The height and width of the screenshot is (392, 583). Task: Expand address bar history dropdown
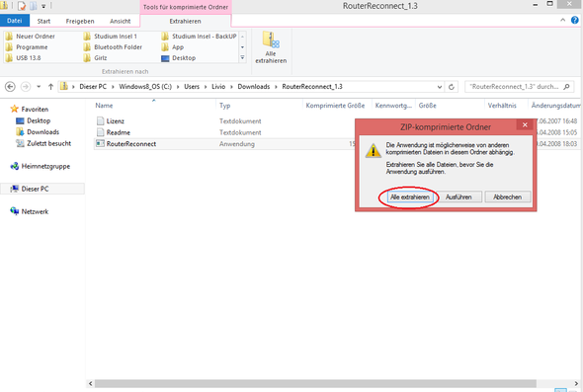(x=440, y=87)
